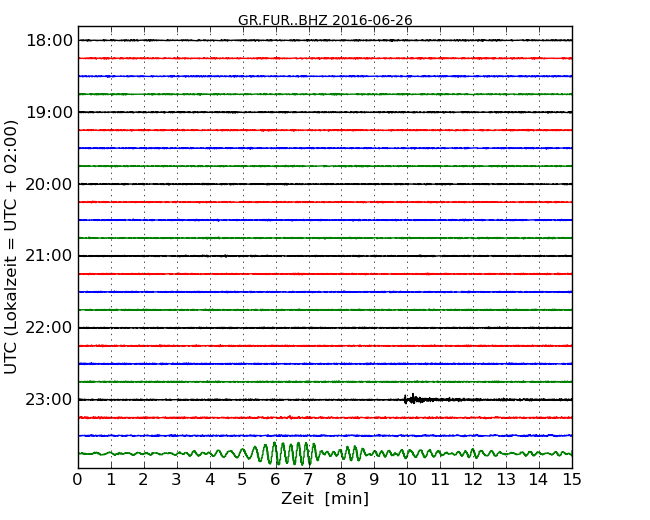Click the seismic event spike on the 23:00 trace
650x520 pixels.
[x=413, y=399]
